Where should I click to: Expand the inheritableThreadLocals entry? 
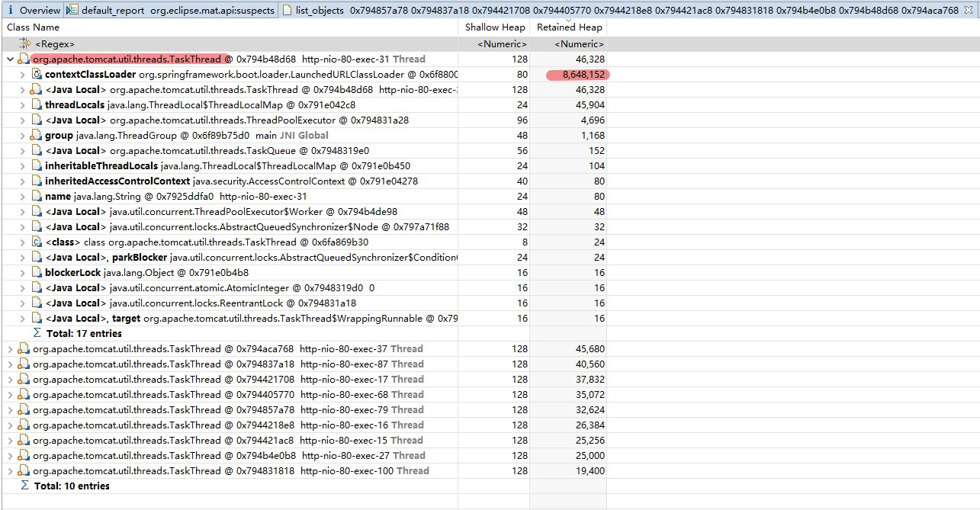[x=23, y=166]
